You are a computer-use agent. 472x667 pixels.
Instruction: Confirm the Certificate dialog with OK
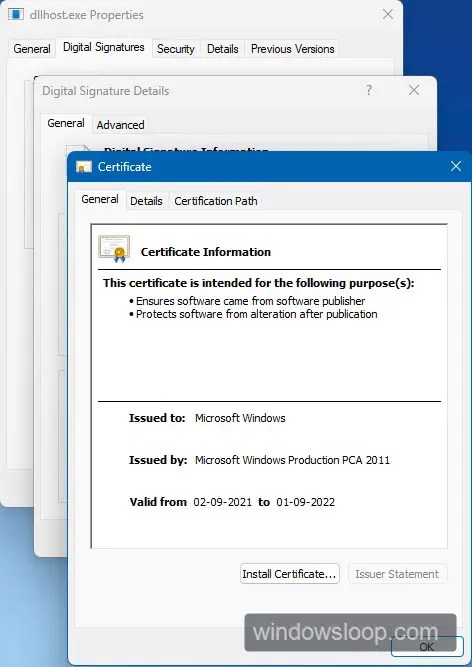tap(427, 647)
